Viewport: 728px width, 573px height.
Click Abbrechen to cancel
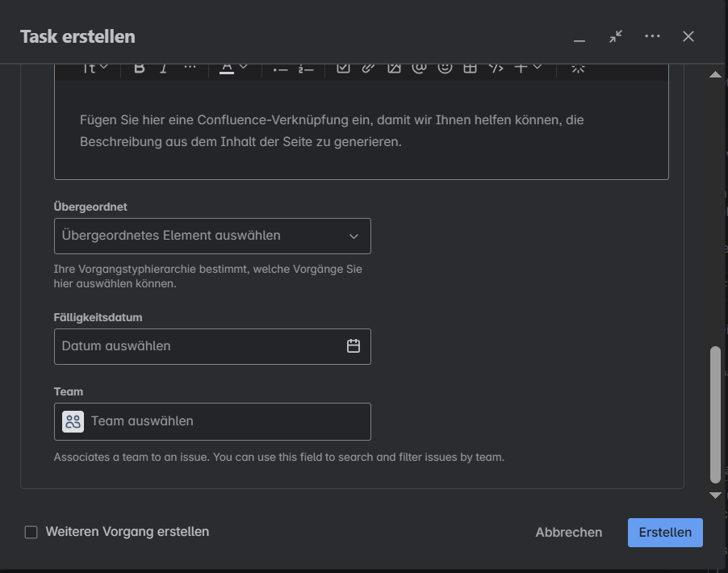click(x=568, y=533)
